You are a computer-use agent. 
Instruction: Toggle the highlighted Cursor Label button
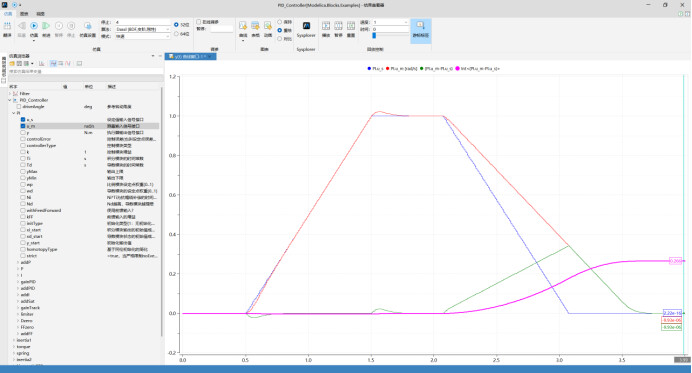(421, 30)
